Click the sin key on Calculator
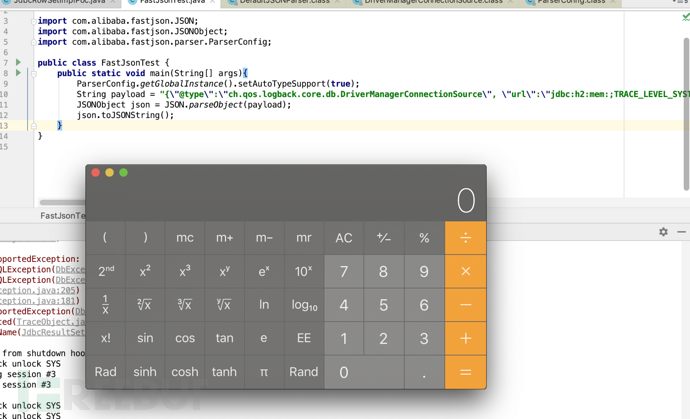This screenshot has width=690, height=419. pos(145,338)
